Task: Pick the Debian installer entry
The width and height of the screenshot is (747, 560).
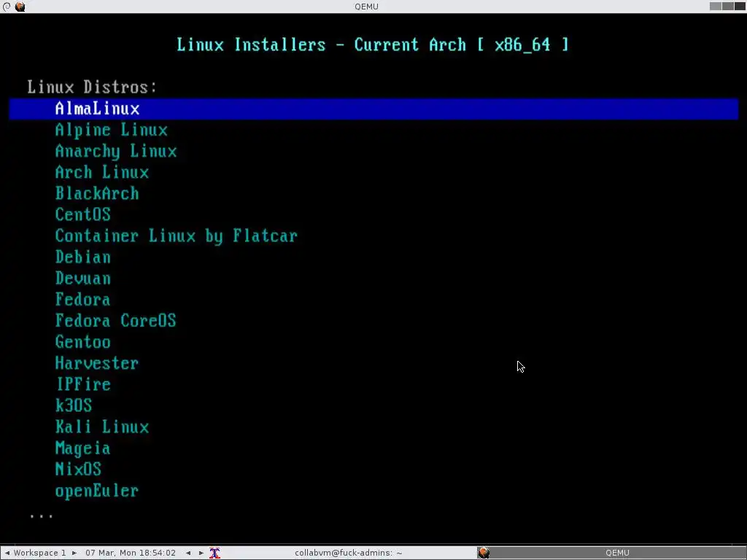Action: pos(83,257)
